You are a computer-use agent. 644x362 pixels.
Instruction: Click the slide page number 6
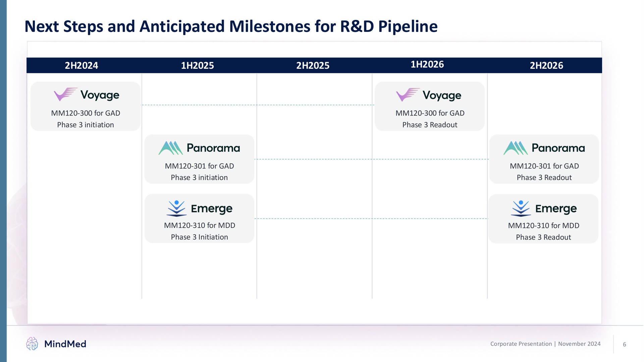(x=625, y=344)
